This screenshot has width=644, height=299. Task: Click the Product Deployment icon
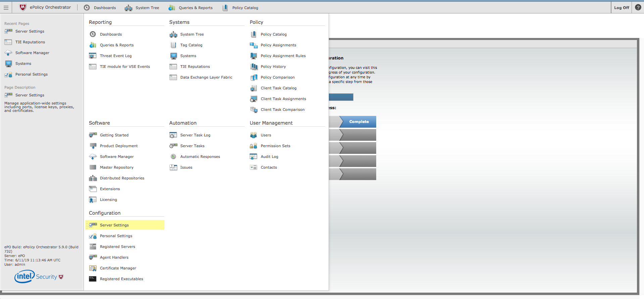point(93,146)
